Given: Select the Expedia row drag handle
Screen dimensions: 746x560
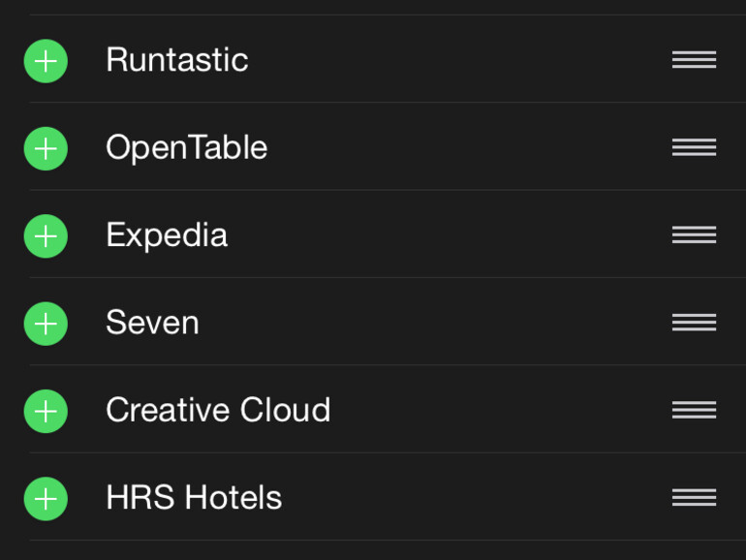Looking at the screenshot, I should coord(694,235).
